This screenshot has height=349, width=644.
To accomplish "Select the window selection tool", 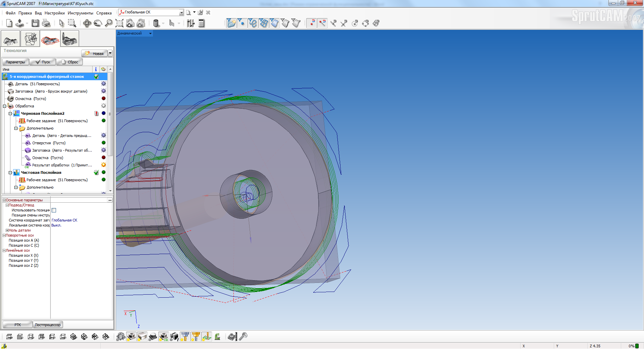I will coord(72,23).
